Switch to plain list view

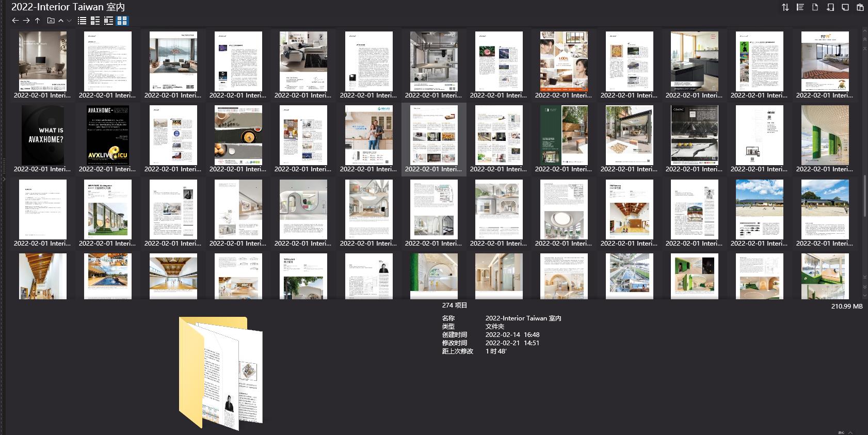[x=82, y=21]
